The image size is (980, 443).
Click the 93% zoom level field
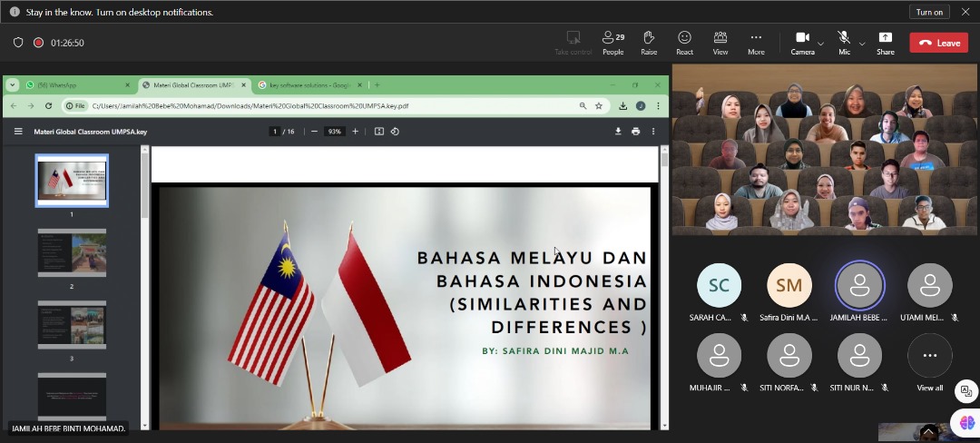(x=334, y=132)
